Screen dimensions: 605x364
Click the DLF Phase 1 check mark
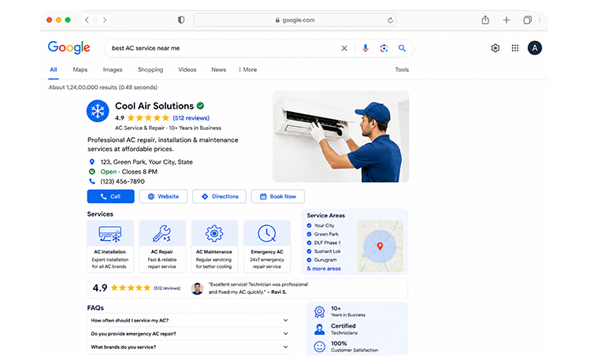point(309,243)
